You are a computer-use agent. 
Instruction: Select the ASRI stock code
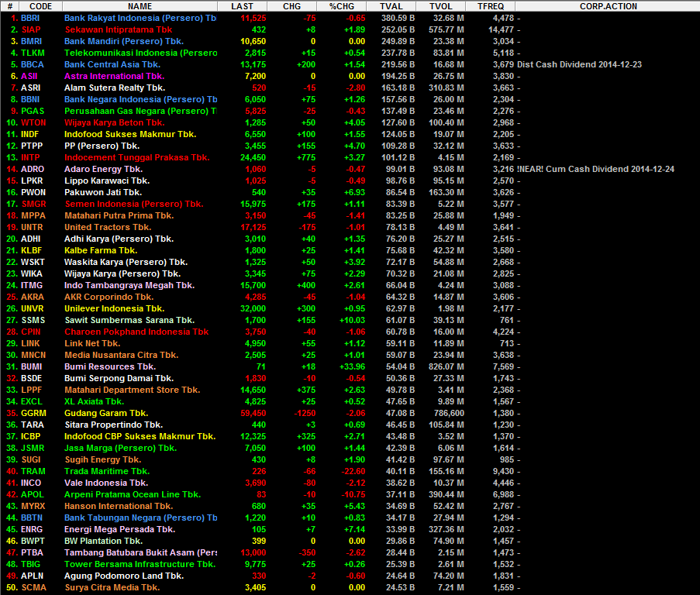pyautogui.click(x=30, y=88)
